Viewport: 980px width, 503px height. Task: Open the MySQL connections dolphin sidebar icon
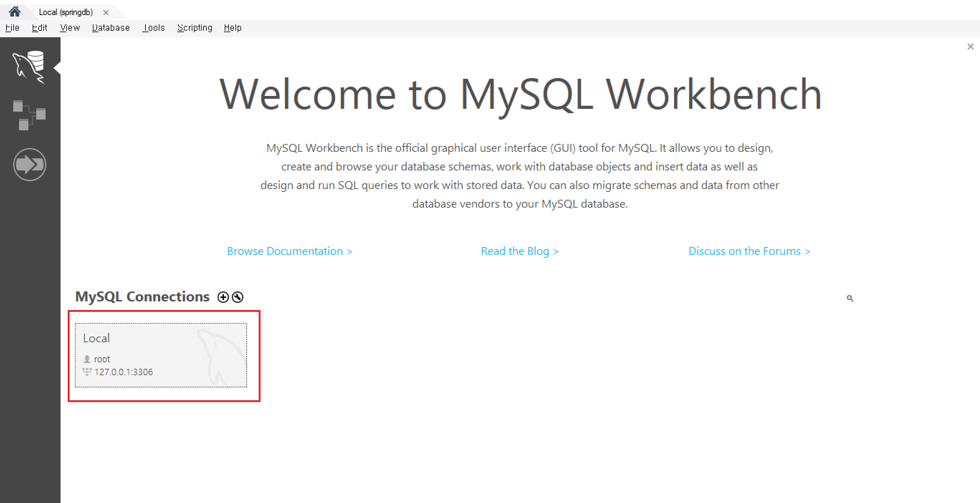(x=29, y=67)
